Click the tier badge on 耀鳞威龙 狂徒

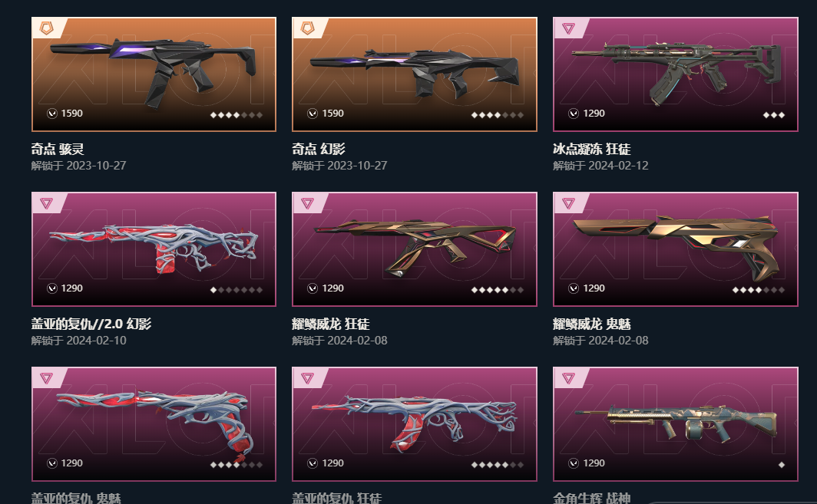point(307,203)
